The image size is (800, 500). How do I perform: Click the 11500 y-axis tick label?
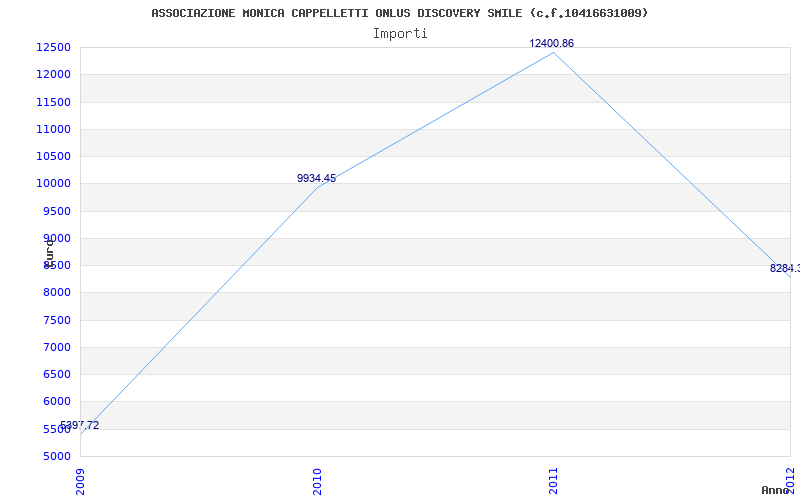(x=53, y=102)
